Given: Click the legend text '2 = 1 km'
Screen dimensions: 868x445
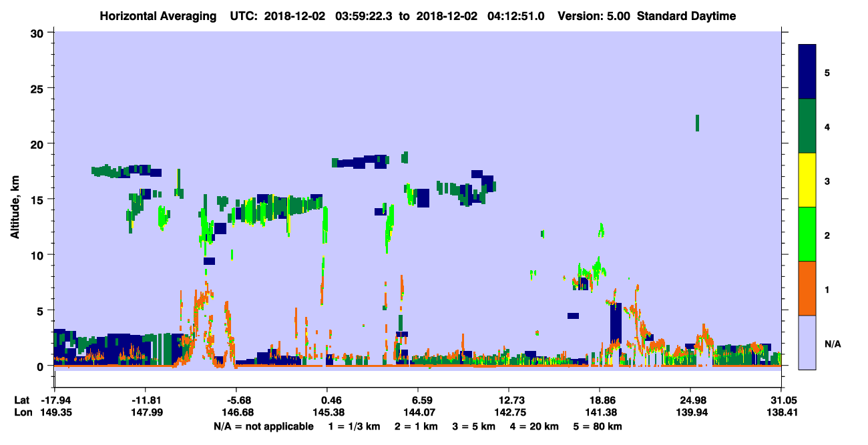Looking at the screenshot, I should [x=415, y=426].
